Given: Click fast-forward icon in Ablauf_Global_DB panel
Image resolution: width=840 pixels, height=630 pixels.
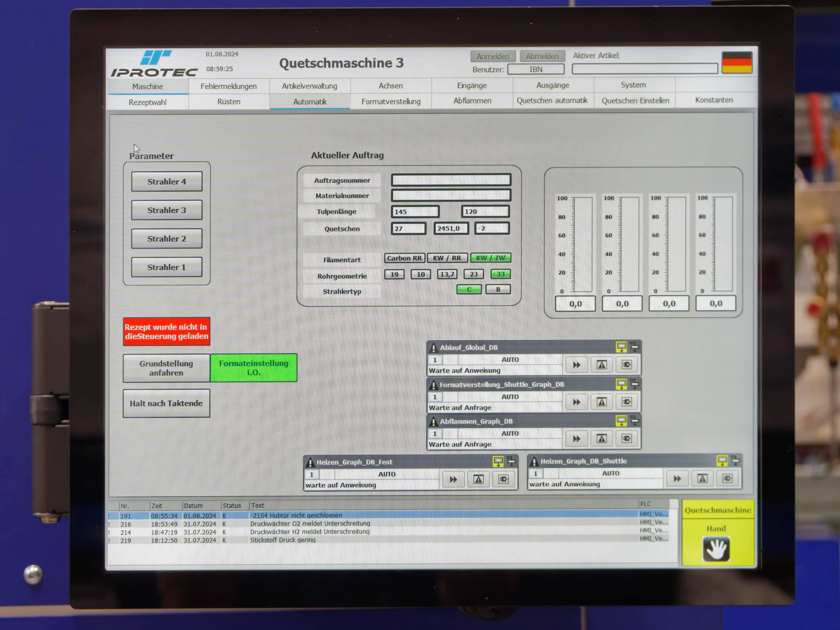Looking at the screenshot, I should click(x=577, y=365).
